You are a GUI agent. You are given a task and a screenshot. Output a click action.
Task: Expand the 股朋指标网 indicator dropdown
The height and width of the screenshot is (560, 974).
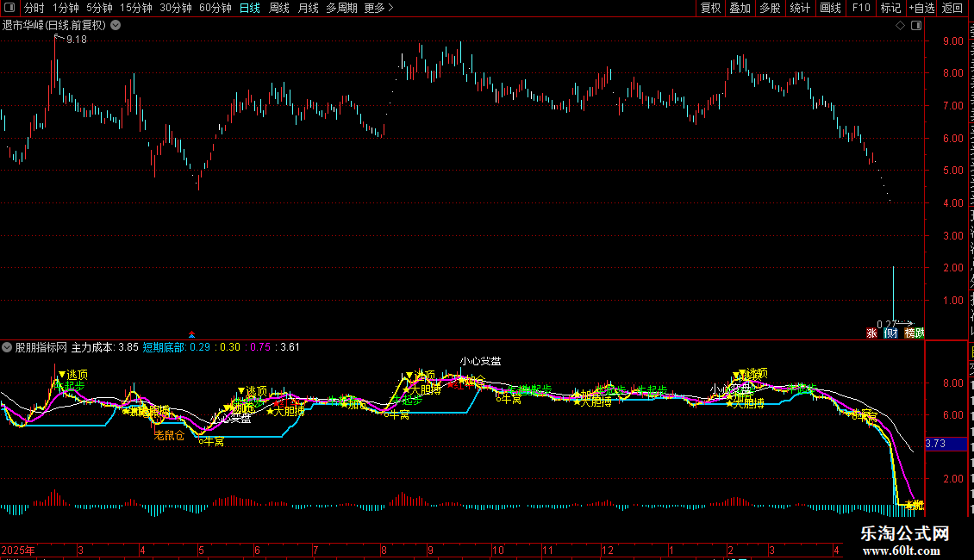pyautogui.click(x=7, y=348)
